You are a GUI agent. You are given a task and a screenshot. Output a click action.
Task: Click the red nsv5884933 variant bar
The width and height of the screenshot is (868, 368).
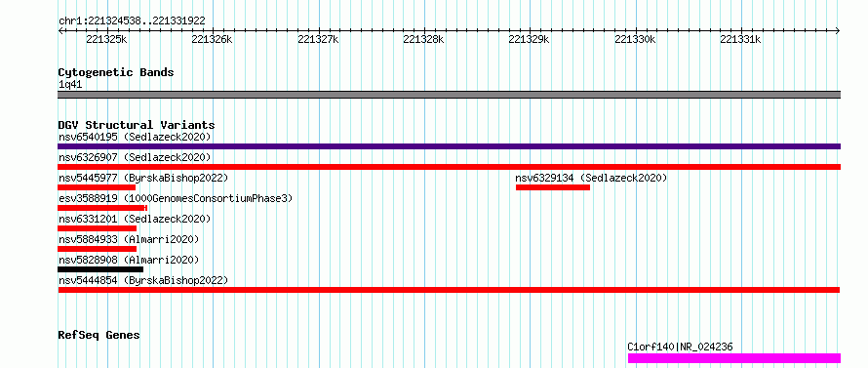pos(97,249)
